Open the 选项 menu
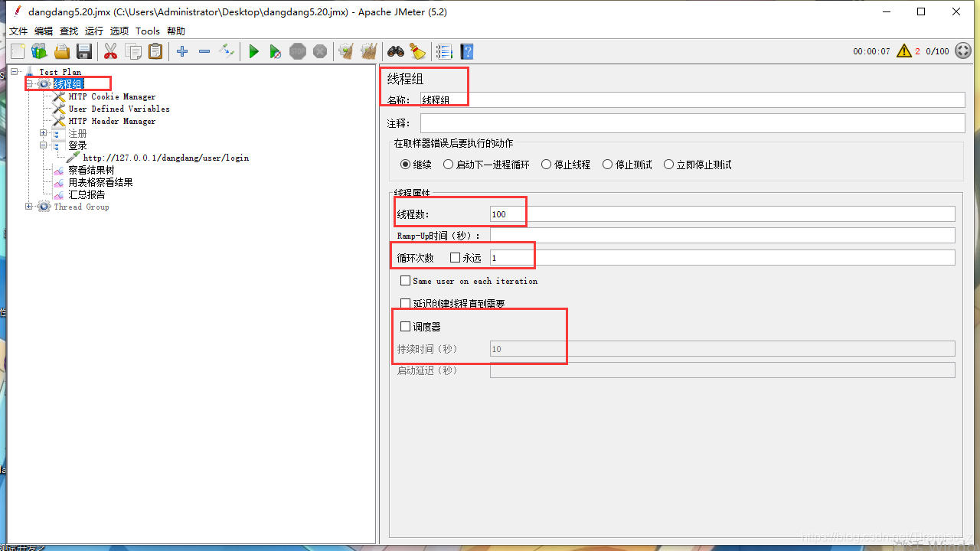This screenshot has width=980, height=551. (x=119, y=31)
